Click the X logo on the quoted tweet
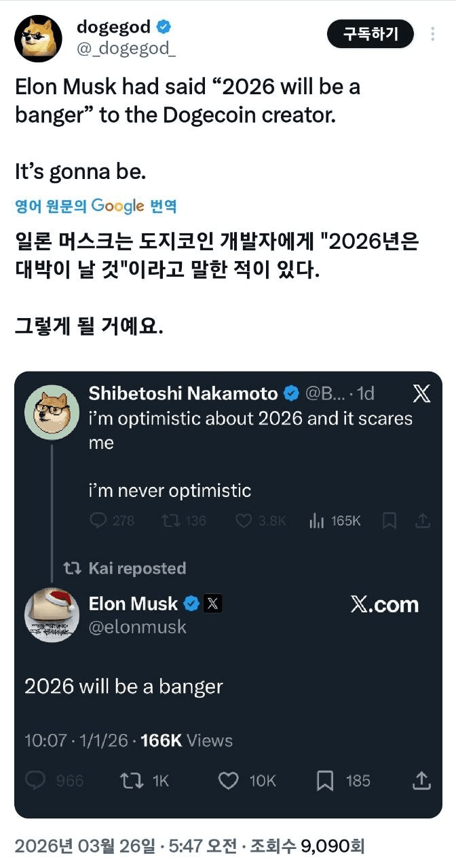Viewport: 456px width, 868px height. pos(421,392)
